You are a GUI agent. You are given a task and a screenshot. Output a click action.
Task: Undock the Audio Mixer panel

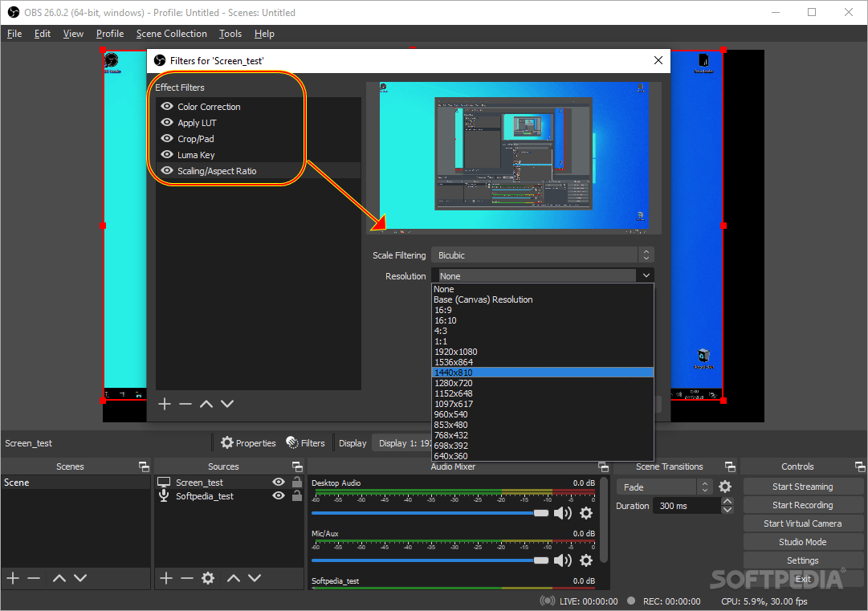tap(603, 467)
